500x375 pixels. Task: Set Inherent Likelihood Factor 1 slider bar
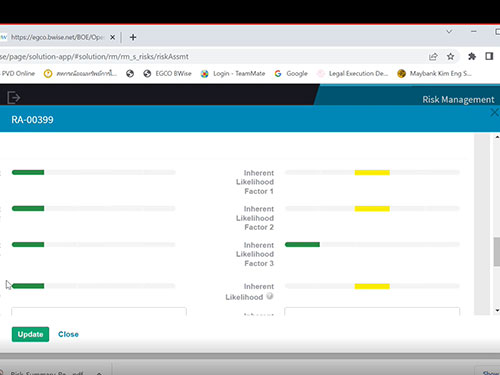tap(372, 172)
